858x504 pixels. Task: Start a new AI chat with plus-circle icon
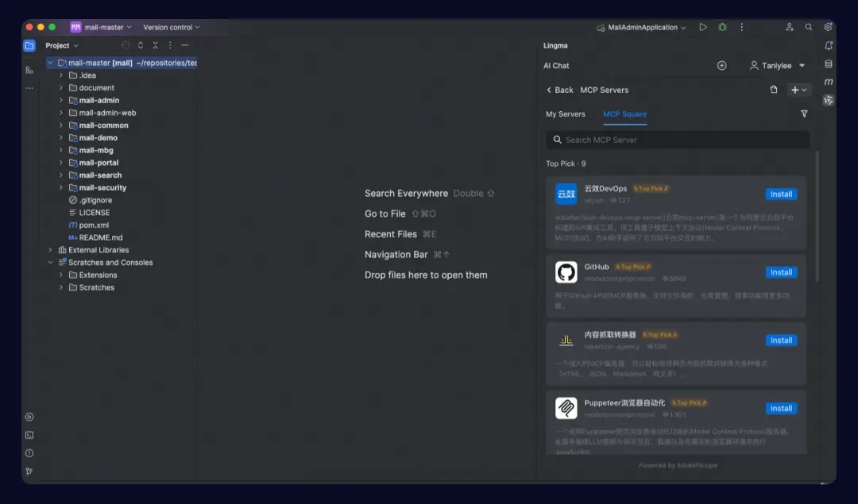pos(721,66)
